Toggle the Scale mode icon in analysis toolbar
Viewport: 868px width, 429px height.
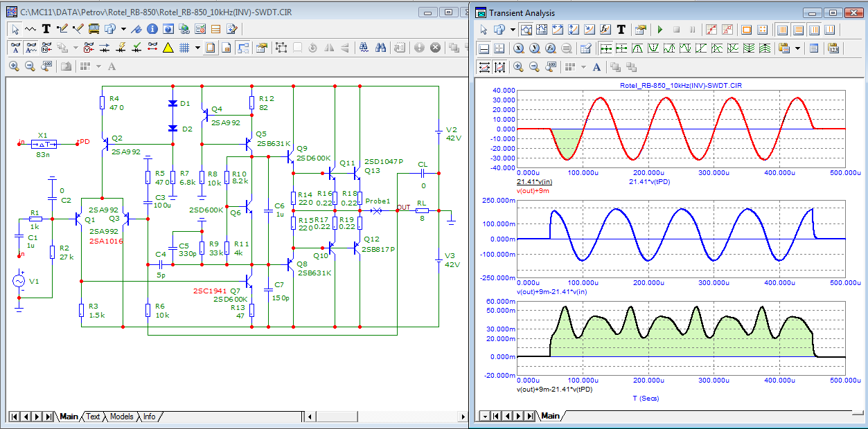point(526,30)
